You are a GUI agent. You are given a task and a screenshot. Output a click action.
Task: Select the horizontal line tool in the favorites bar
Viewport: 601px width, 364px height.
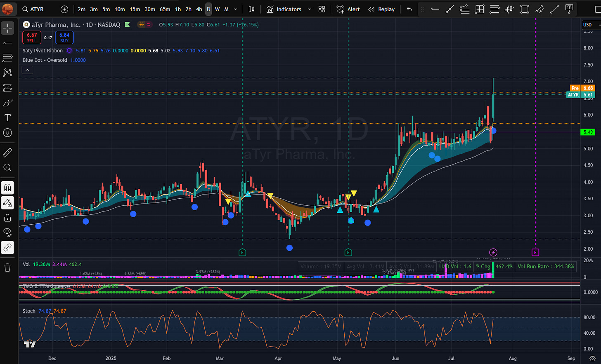(x=435, y=9)
